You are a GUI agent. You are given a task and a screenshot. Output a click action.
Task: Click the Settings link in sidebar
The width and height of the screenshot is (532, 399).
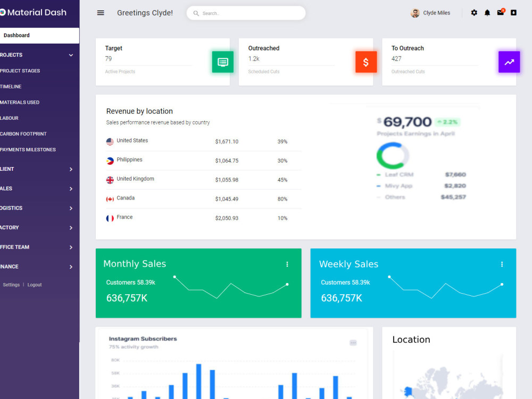[x=11, y=285]
